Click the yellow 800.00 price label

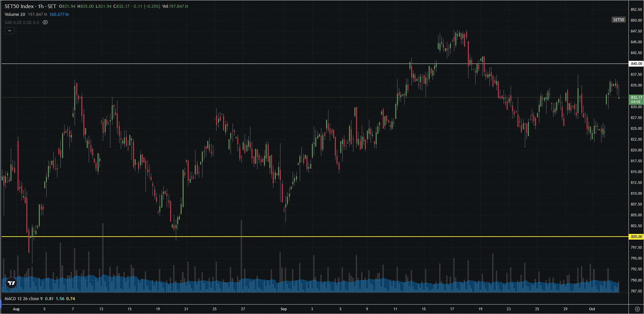pyautogui.click(x=636, y=237)
